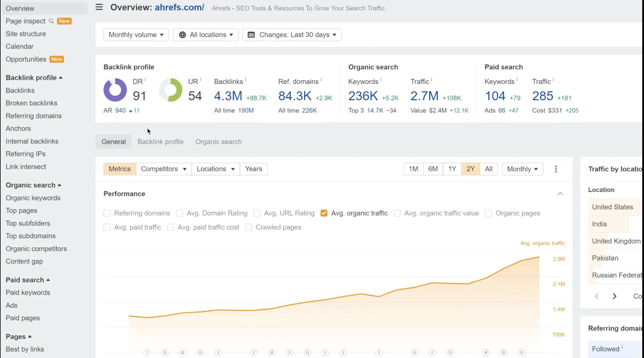The height and width of the screenshot is (358, 644).
Task: Click the globe icon in All locations
Action: point(182,35)
